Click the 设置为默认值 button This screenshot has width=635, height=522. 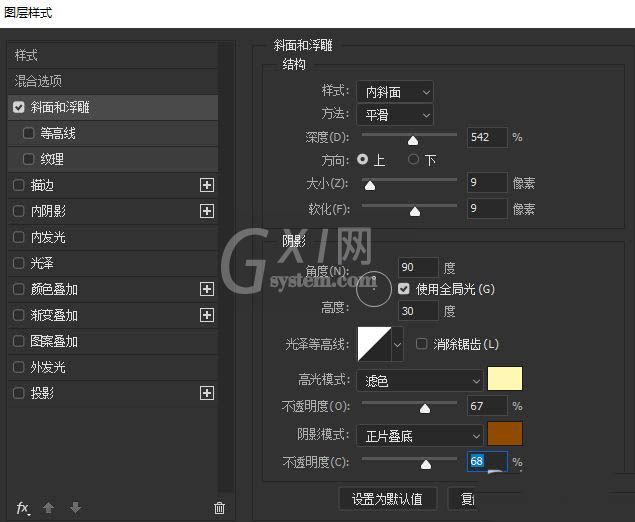tap(388, 499)
